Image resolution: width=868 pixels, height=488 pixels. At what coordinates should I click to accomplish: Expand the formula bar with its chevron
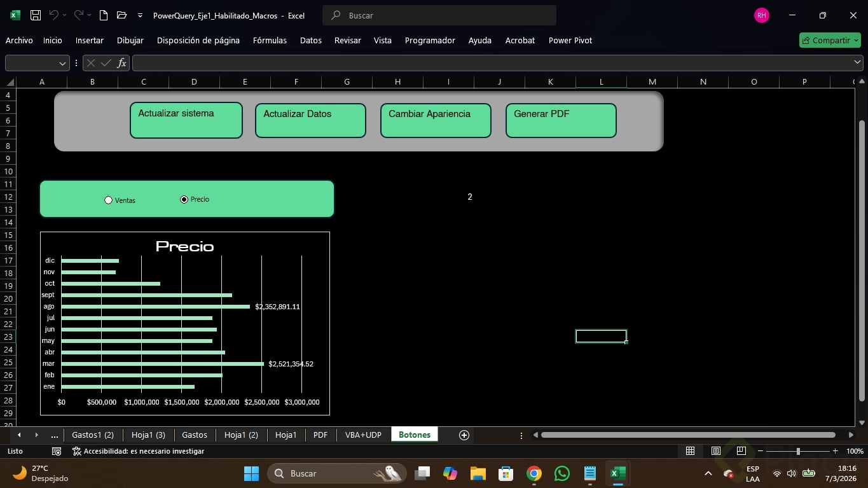point(857,62)
